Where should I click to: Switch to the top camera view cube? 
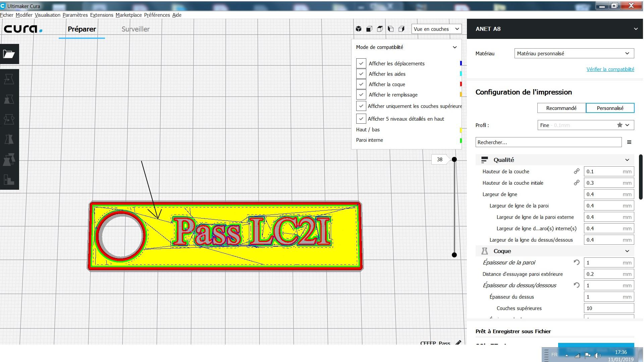[x=380, y=29]
